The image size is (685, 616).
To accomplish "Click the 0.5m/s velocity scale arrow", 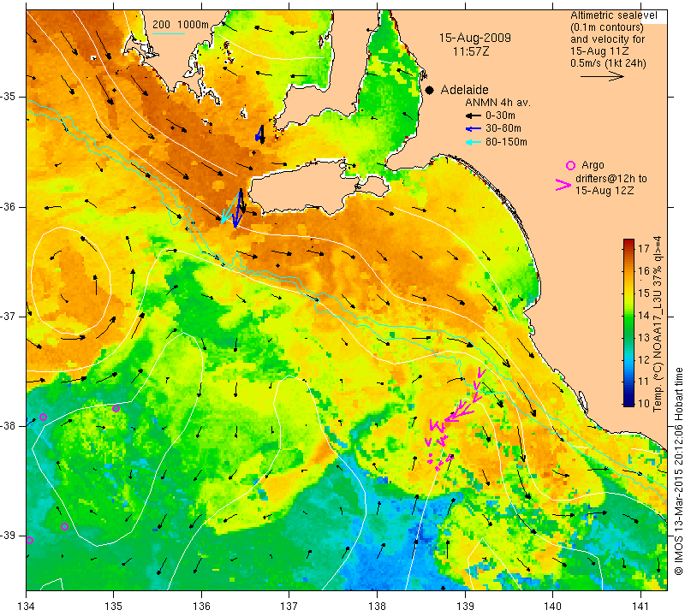I will (x=603, y=76).
